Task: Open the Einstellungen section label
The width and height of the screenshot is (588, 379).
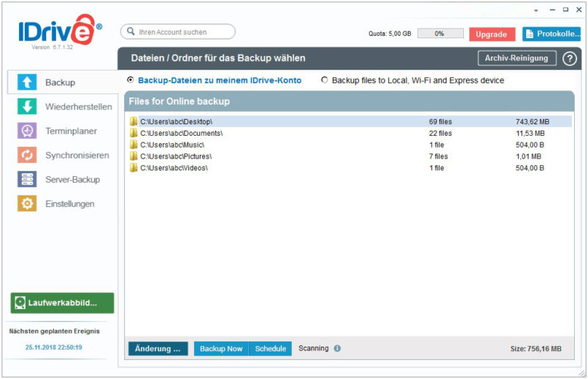Action: [70, 204]
